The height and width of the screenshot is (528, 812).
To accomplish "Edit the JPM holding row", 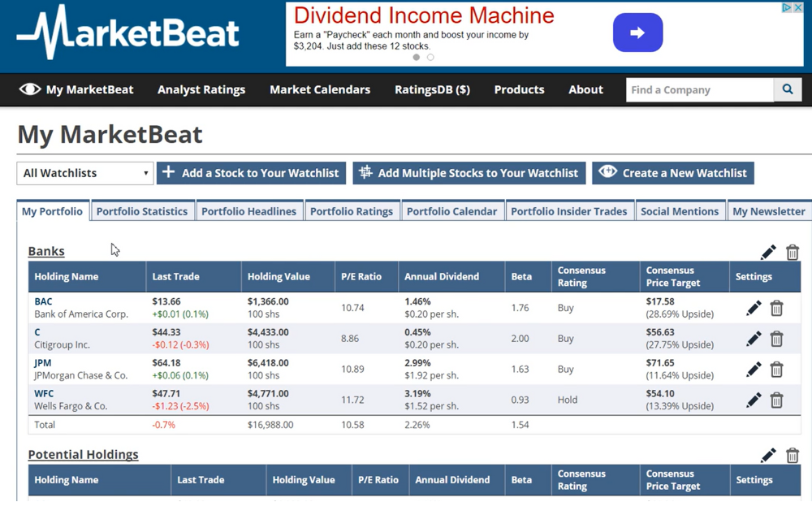I will point(754,370).
